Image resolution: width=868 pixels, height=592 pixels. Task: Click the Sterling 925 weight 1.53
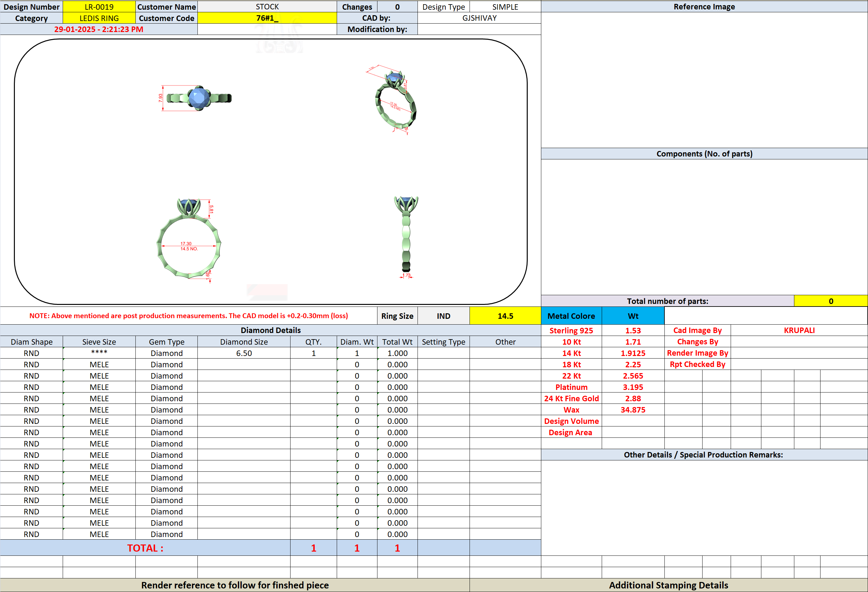tap(633, 330)
